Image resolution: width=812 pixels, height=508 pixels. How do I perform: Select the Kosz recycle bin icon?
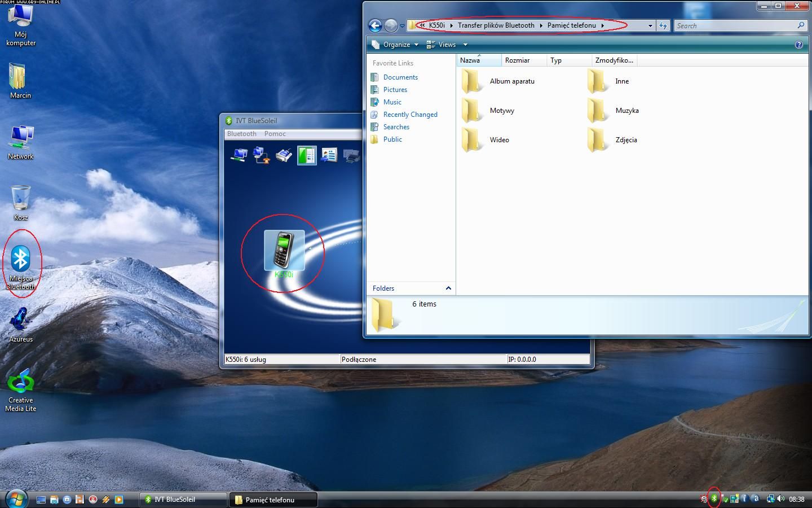tap(21, 203)
